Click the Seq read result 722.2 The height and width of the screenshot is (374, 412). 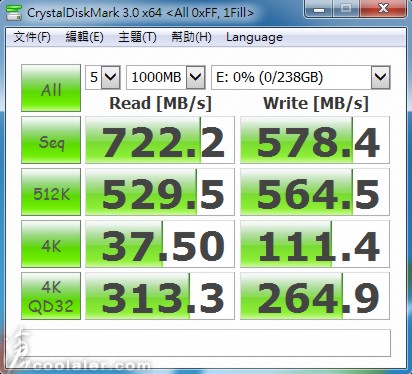coord(160,140)
